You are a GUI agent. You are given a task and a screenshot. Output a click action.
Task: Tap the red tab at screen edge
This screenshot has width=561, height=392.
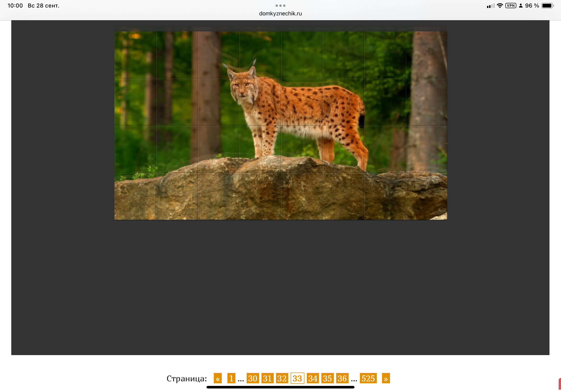[x=559, y=384]
